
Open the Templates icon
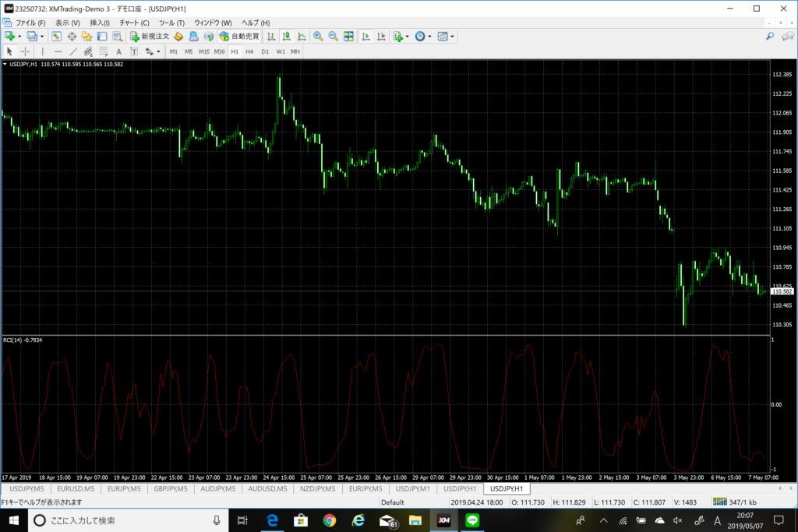click(443, 36)
